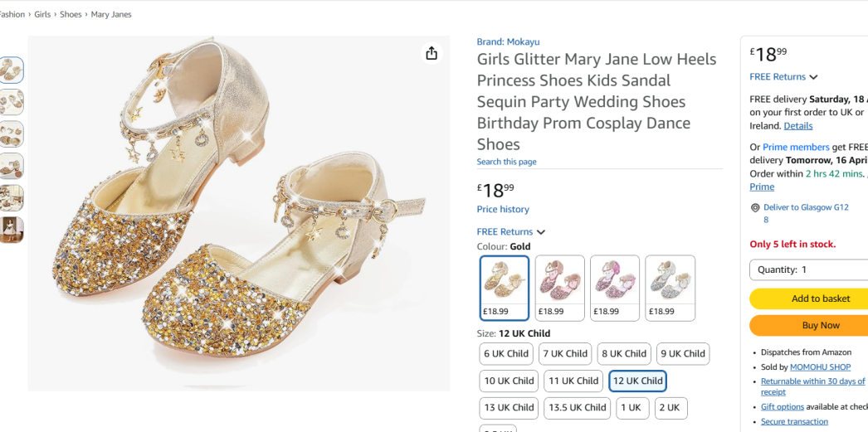
Task: Select size 9 UK Child
Action: pyautogui.click(x=682, y=354)
